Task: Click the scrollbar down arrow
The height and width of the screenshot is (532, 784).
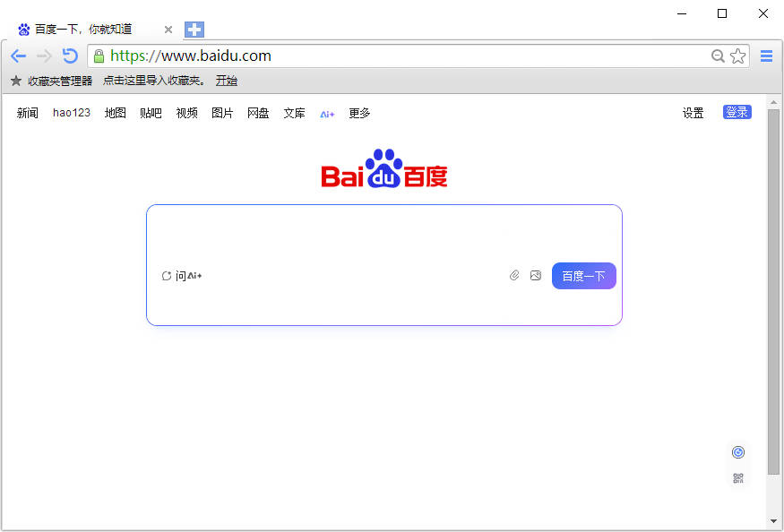Action: tap(774, 521)
